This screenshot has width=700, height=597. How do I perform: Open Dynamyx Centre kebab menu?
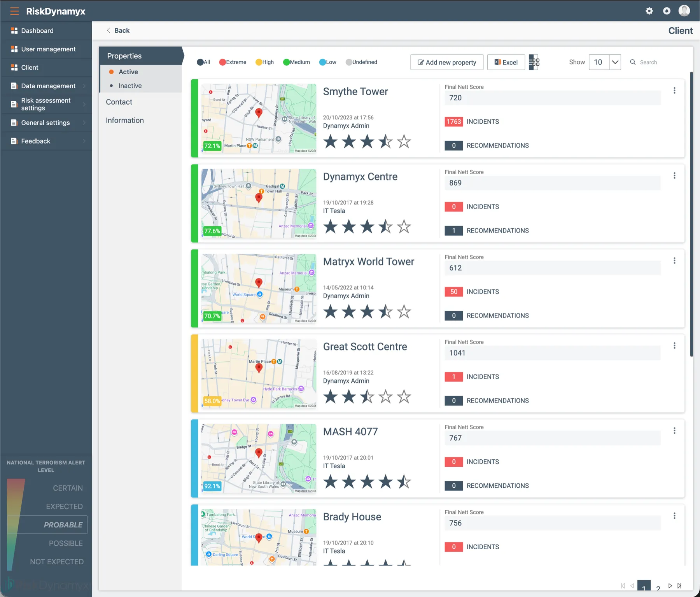click(x=674, y=176)
